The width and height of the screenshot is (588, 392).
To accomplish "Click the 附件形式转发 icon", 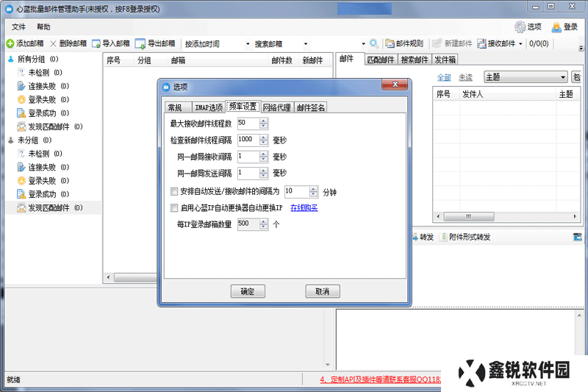I will (443, 237).
